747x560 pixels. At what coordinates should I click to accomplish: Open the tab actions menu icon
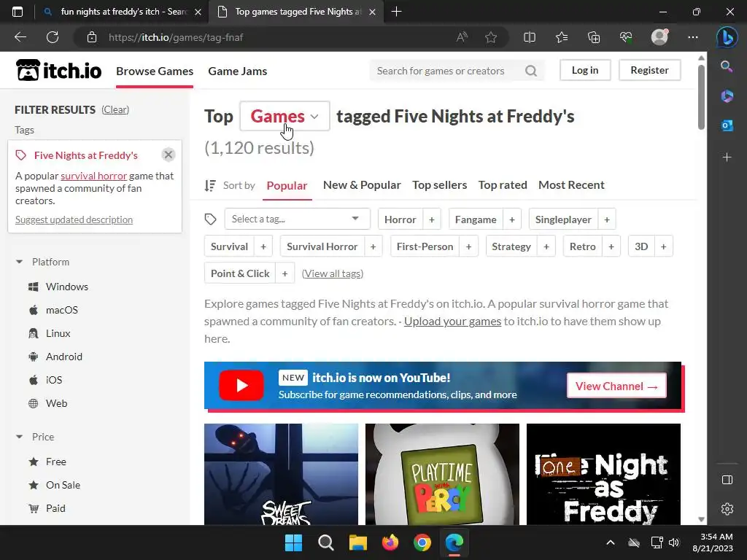coord(18,12)
